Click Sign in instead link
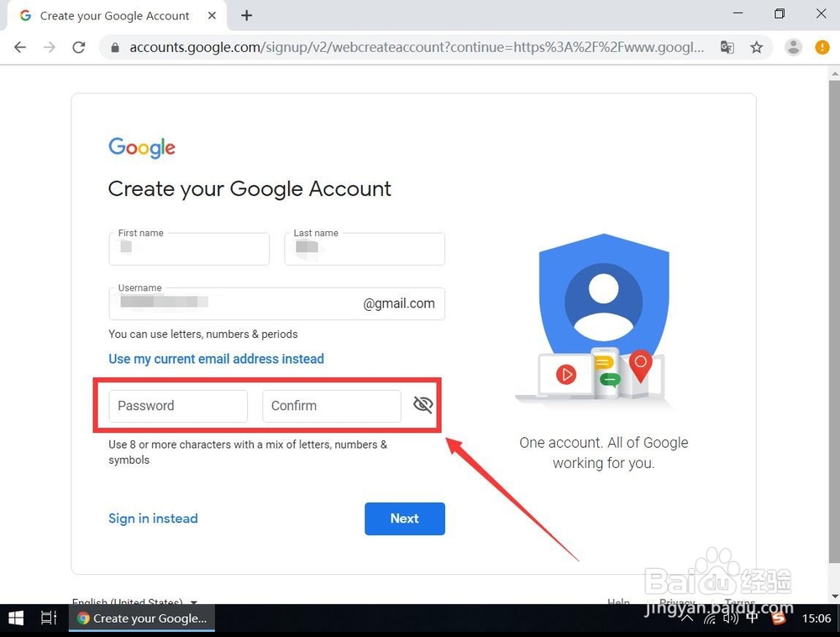Screen dimensions: 840x637 (153, 518)
